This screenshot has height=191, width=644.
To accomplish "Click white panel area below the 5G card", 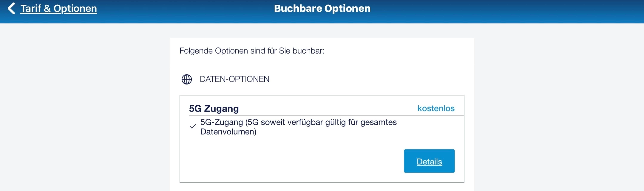I will pyautogui.click(x=322, y=187).
